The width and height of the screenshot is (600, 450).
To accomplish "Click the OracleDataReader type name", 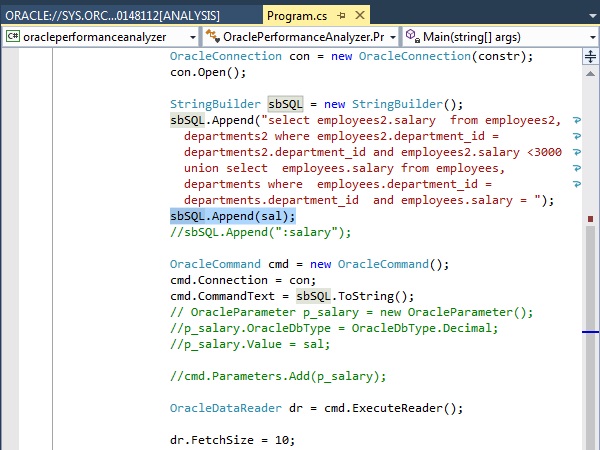I will (226, 408).
